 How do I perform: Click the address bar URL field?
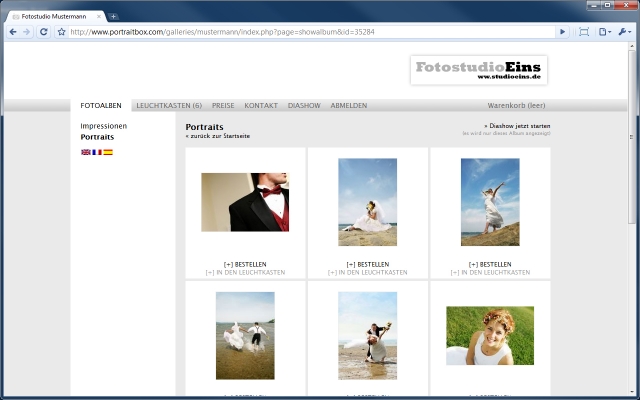point(311,32)
